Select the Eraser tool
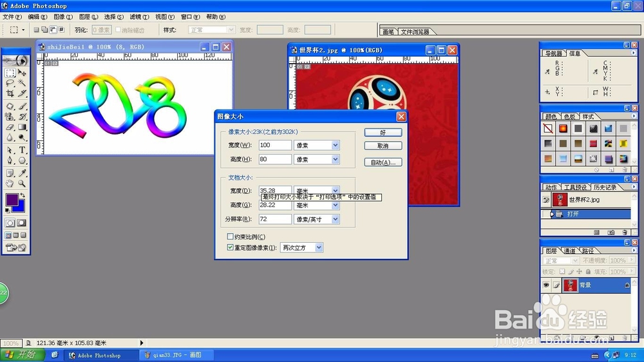644x362 pixels. 10,128
